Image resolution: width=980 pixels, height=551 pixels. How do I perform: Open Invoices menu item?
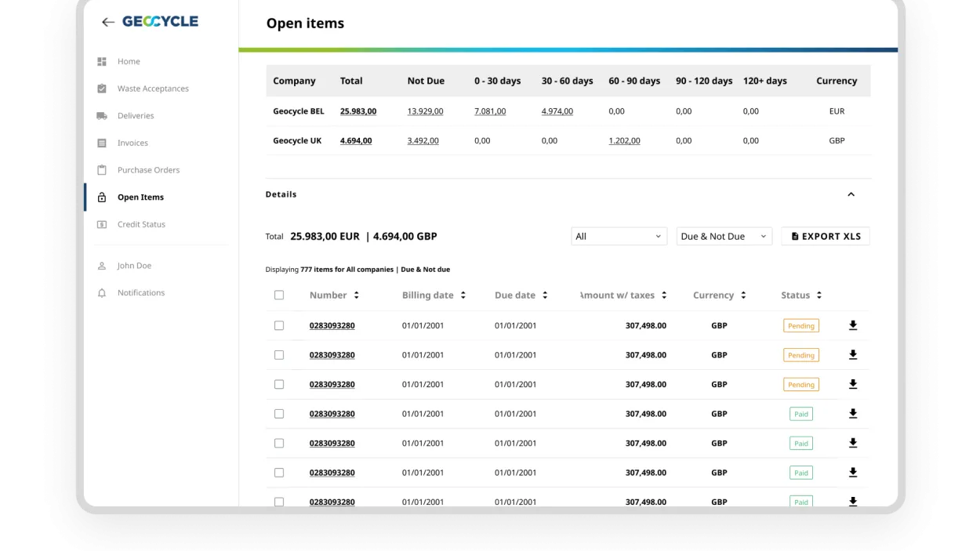(x=132, y=143)
